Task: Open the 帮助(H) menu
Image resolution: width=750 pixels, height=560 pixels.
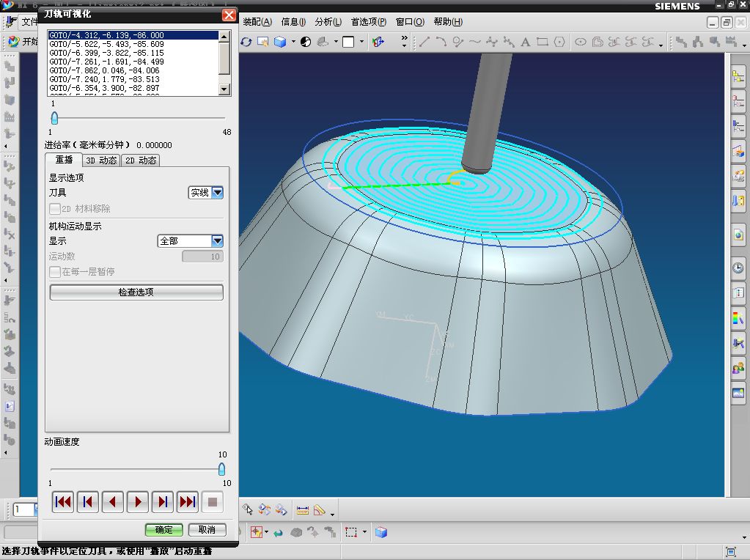Action: click(448, 21)
